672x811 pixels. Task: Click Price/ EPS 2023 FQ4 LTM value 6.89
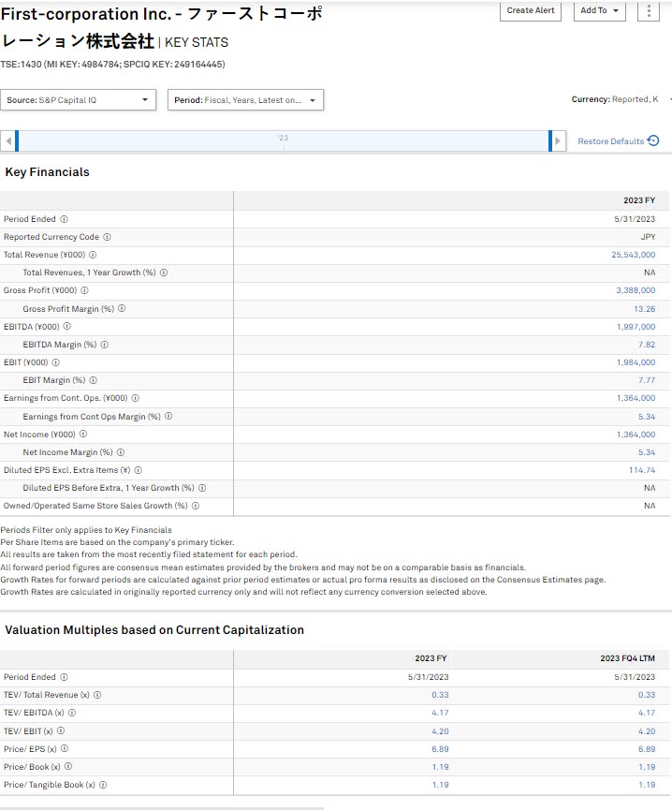tap(647, 749)
